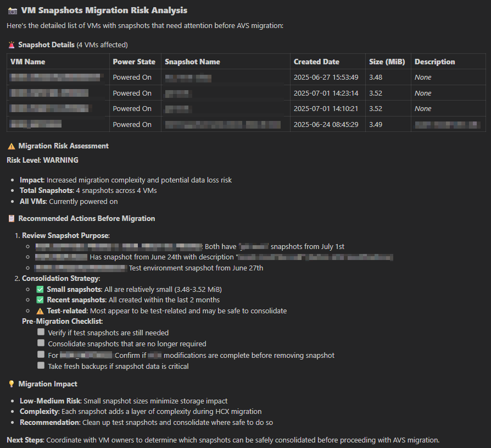491x448 pixels.
Task: Click the 'VM Name' column header
Action: pyautogui.click(x=28, y=62)
